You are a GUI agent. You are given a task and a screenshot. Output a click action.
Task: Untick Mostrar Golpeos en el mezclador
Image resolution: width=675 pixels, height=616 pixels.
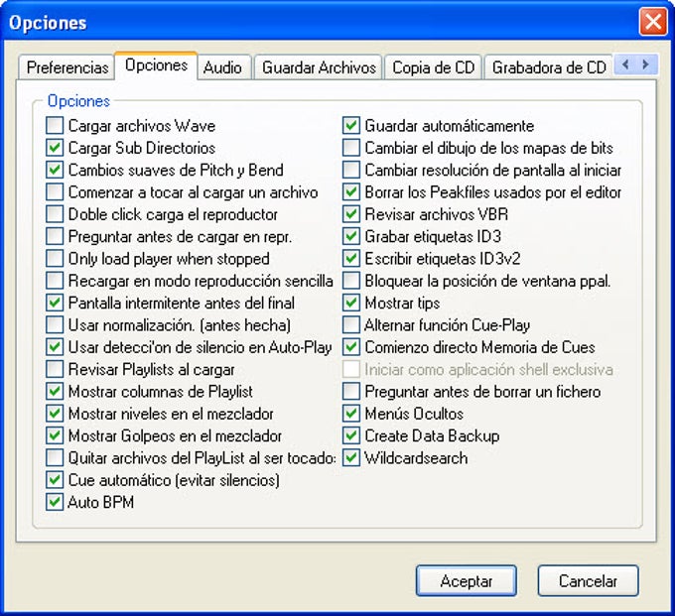coord(55,435)
